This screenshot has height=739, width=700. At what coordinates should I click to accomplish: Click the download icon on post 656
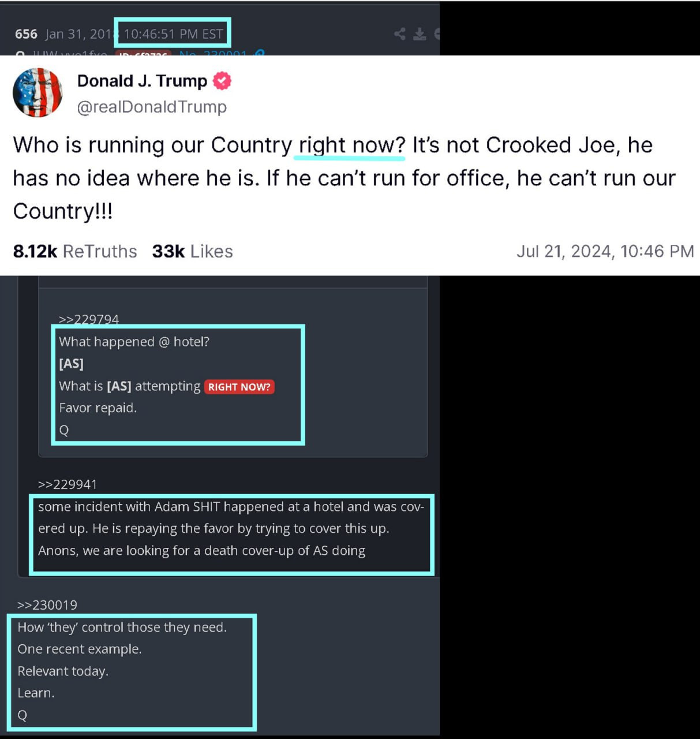click(420, 34)
